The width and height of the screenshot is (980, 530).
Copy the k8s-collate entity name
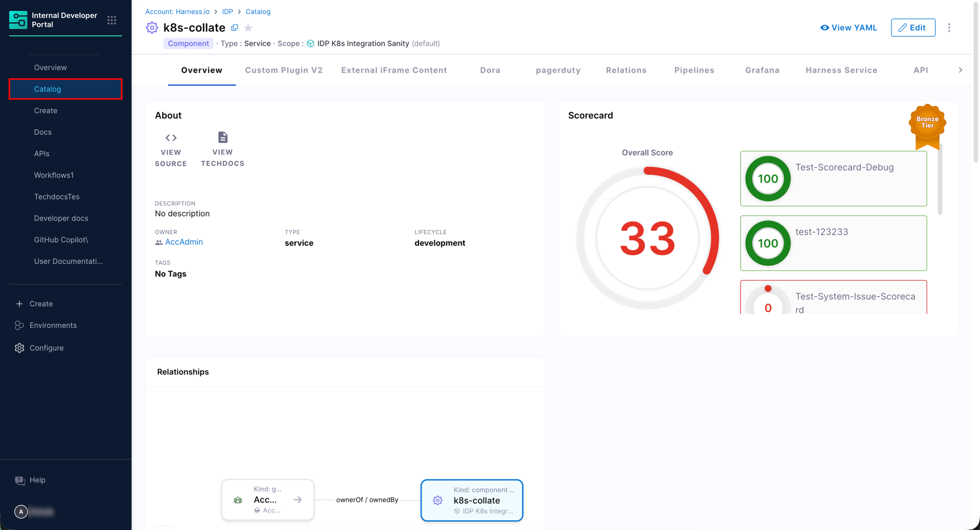coord(235,28)
